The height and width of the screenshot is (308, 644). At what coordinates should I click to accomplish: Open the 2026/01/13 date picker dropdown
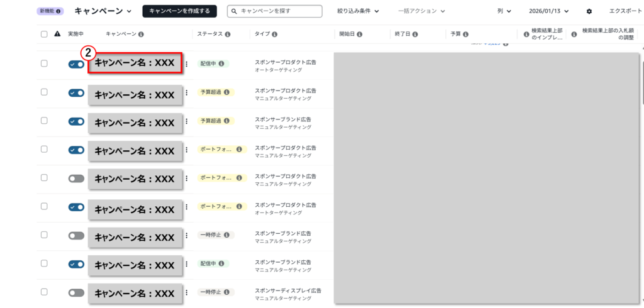(x=549, y=11)
